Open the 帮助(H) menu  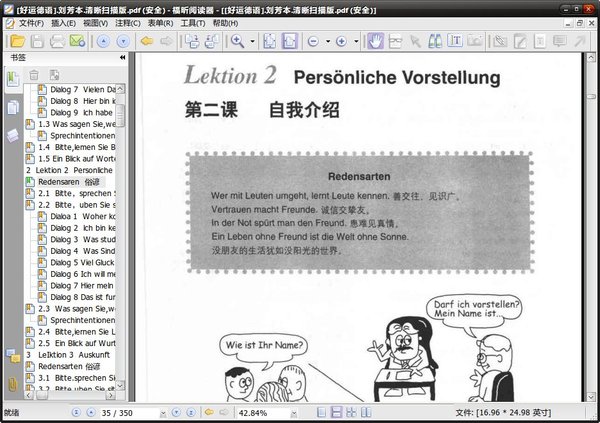click(x=225, y=23)
